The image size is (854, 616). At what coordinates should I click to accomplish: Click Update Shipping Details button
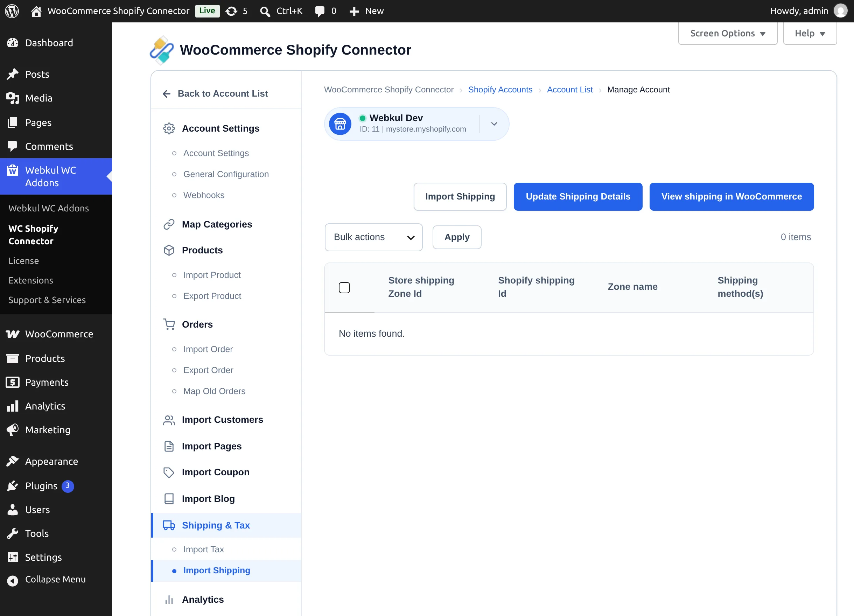click(578, 197)
